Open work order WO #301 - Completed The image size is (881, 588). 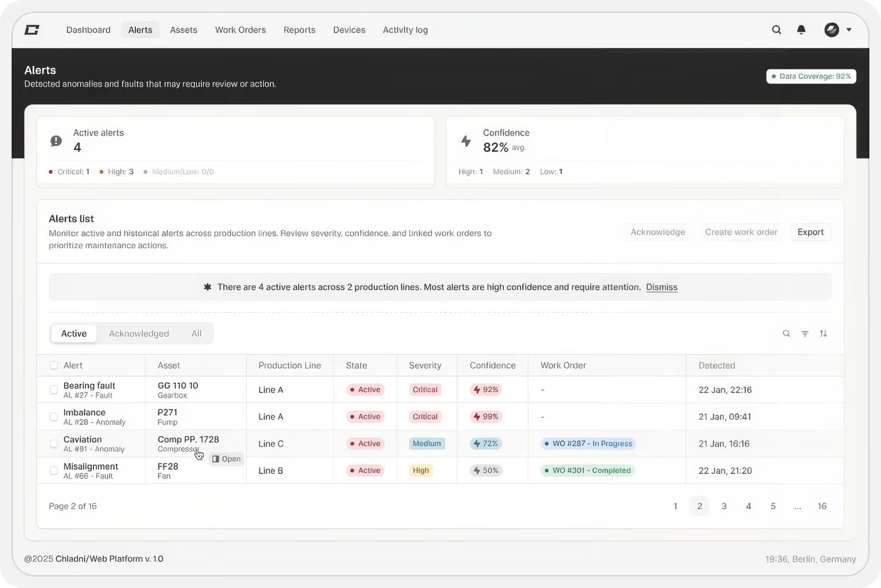587,470
